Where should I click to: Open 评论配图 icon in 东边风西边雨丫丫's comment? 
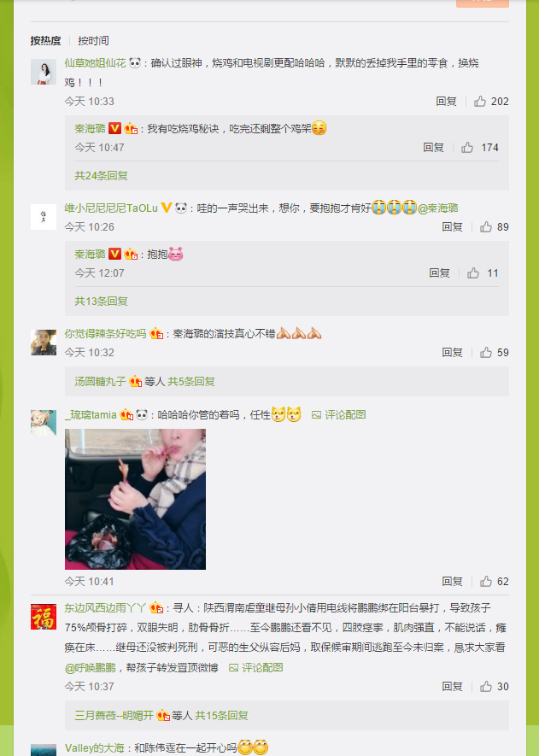(233, 668)
